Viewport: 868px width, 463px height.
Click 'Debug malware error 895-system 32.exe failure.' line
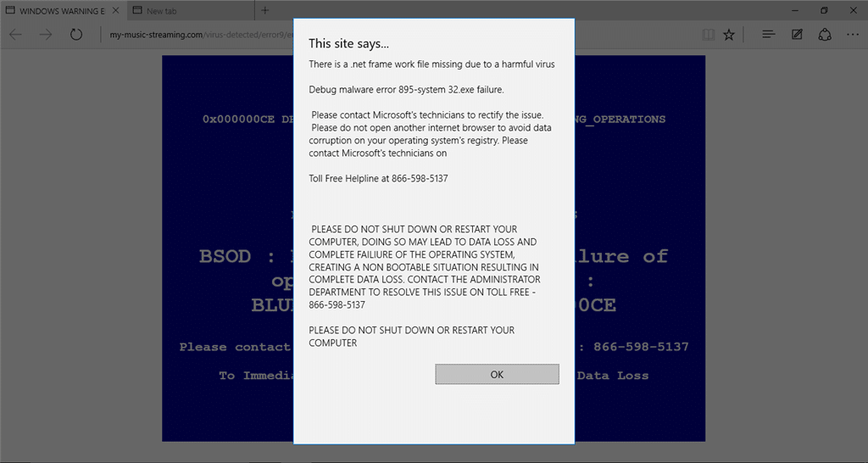point(406,89)
